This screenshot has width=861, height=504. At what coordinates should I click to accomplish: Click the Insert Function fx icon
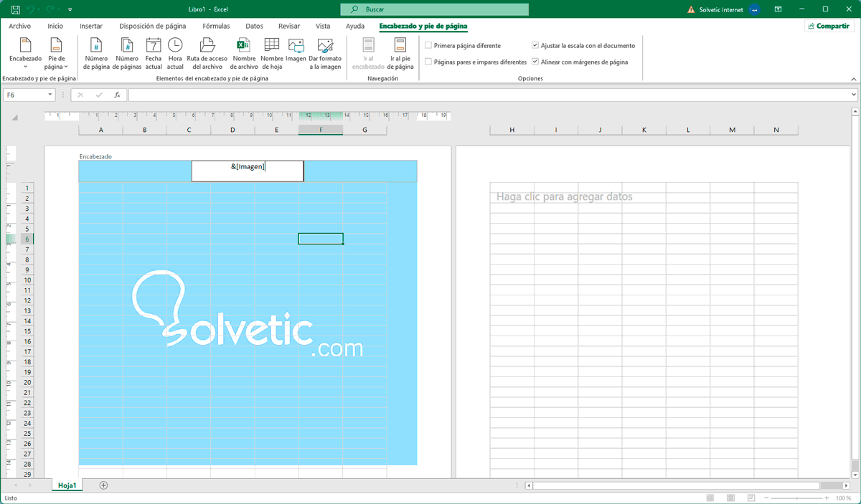click(117, 95)
